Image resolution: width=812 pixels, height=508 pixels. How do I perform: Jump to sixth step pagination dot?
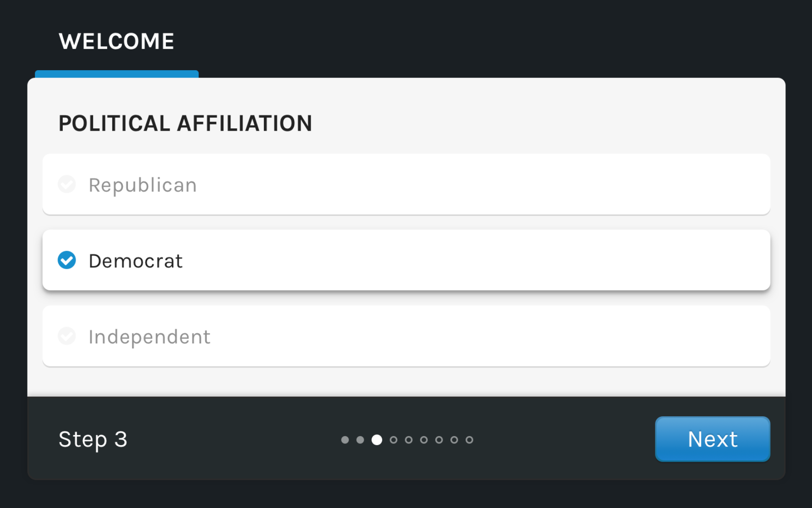pos(424,440)
